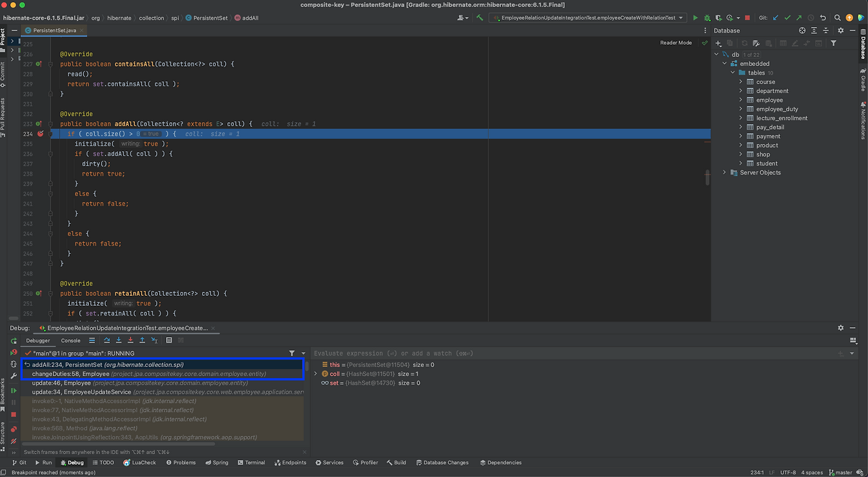
Task: Click Database panel filter icon
Action: pos(833,43)
